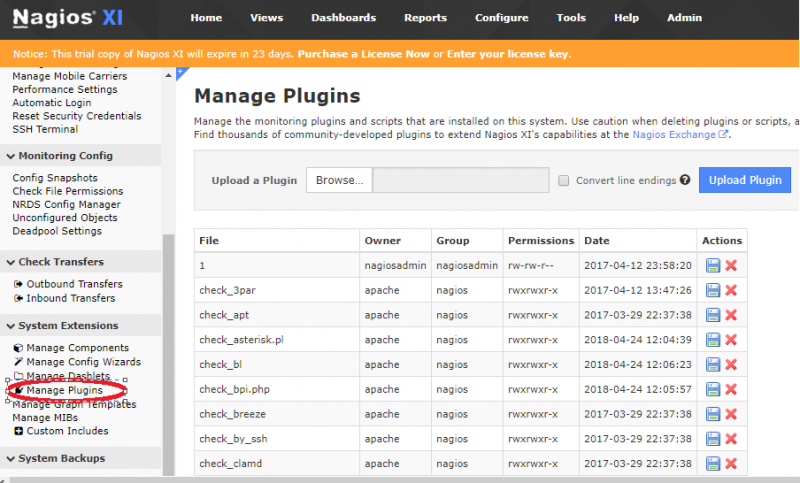The height and width of the screenshot is (483, 800).
Task: Download the plugin file named 1
Action: pos(713,266)
